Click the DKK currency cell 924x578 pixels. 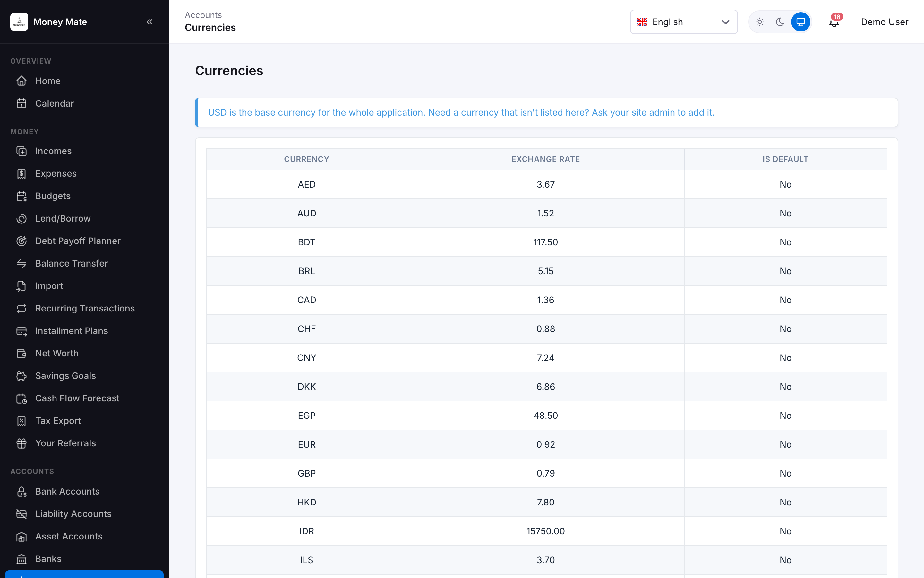point(307,387)
